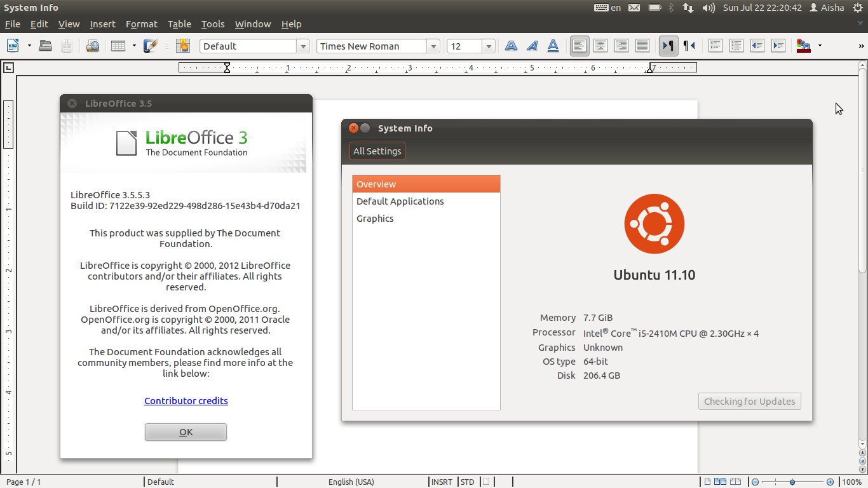Screen dimensions: 868x488
Task: Toggle Underline formatting
Action: pos(553,46)
